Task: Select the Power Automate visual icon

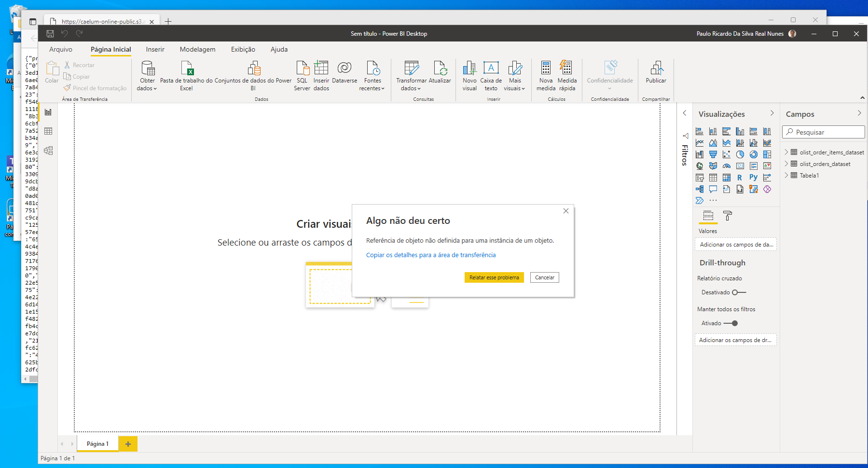Action: click(699, 201)
